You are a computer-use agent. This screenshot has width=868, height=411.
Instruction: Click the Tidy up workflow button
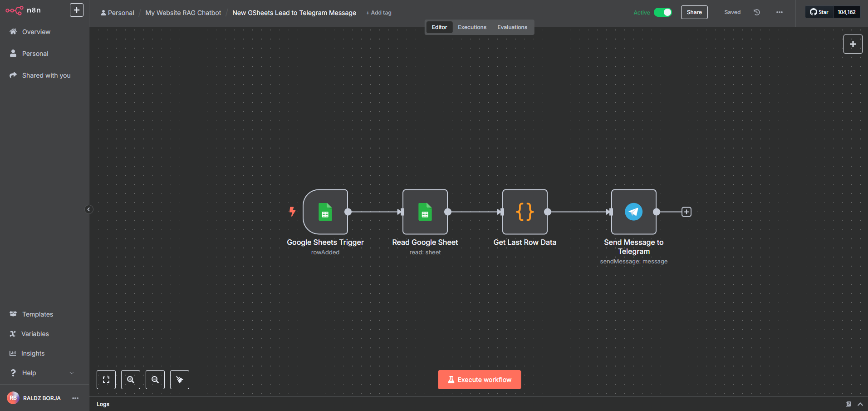[x=180, y=380]
